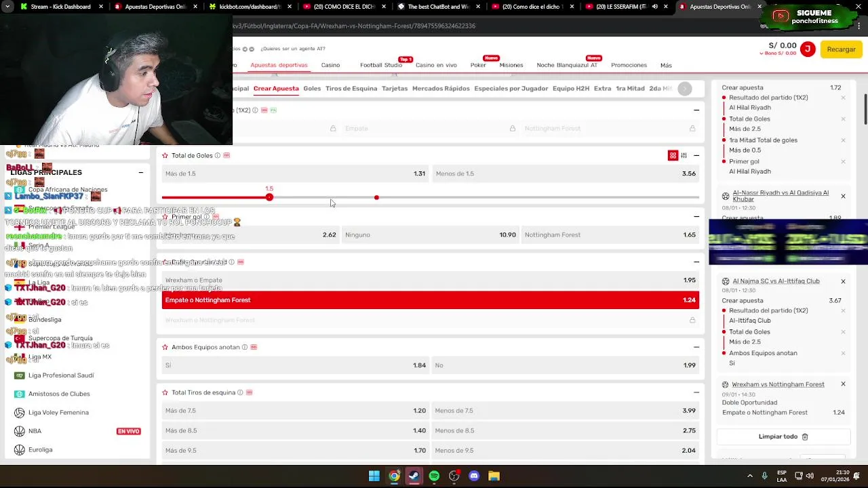
Task: Switch to the Goles market tab
Action: click(x=312, y=89)
